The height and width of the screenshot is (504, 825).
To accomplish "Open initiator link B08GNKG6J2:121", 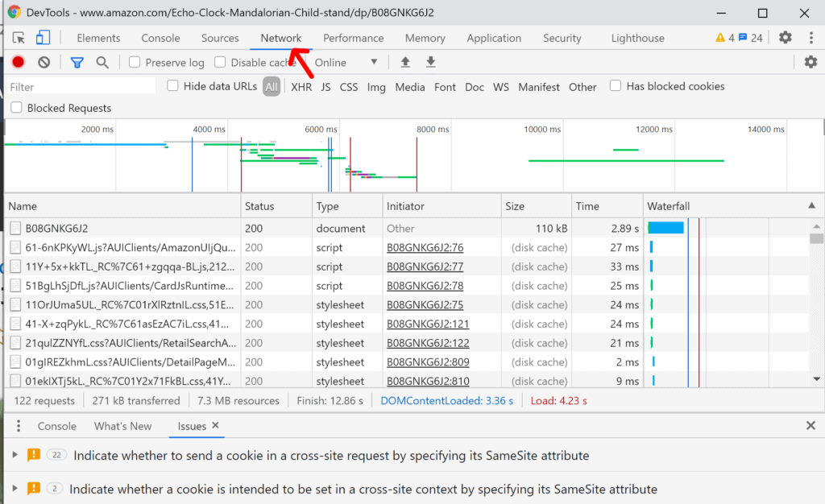I will click(x=428, y=324).
